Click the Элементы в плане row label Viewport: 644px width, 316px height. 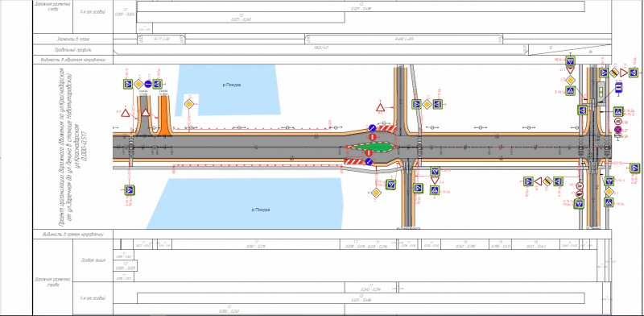click(73, 39)
